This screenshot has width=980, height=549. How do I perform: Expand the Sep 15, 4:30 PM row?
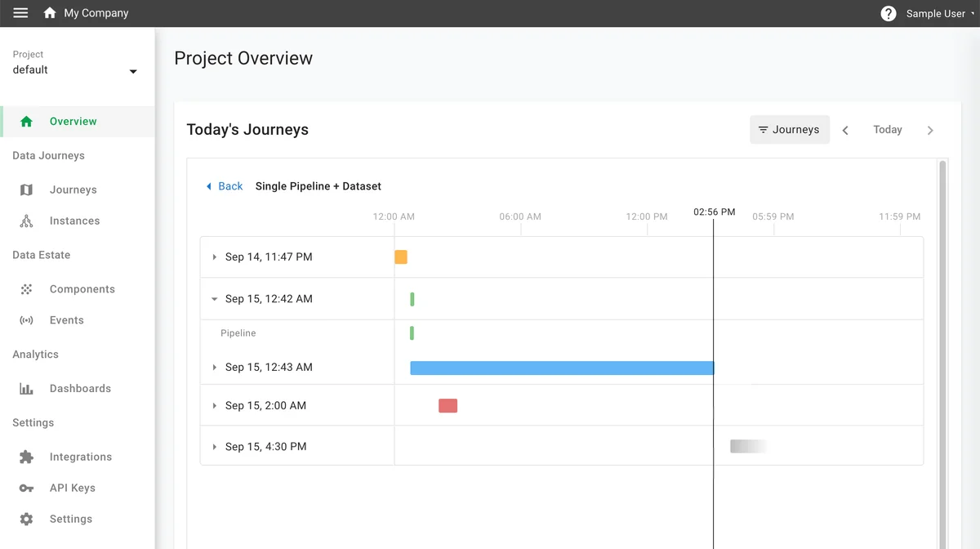point(215,447)
